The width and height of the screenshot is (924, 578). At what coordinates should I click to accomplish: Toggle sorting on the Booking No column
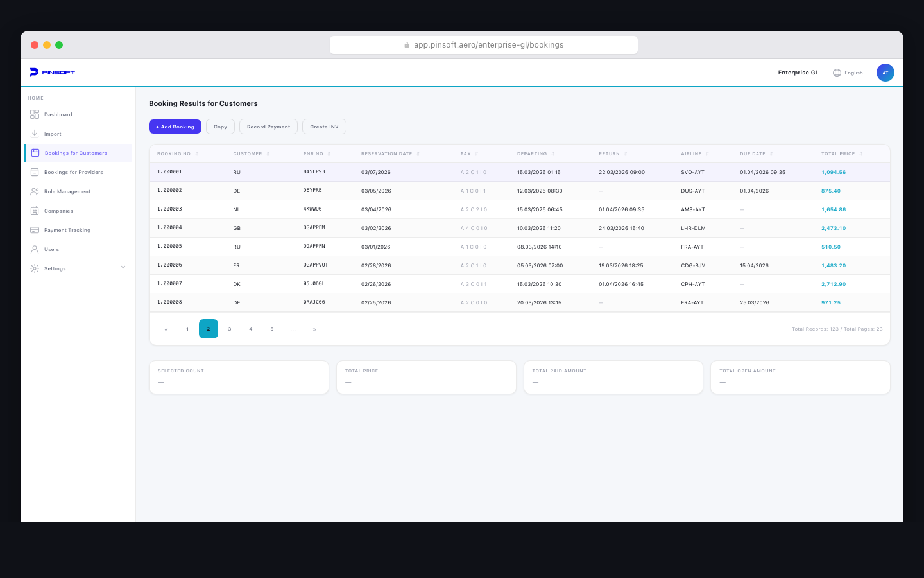(198, 153)
